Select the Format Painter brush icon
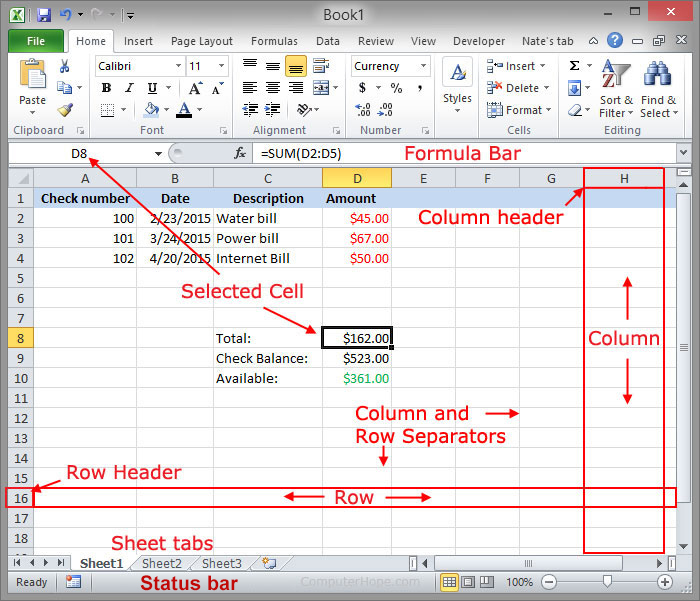 [x=65, y=110]
